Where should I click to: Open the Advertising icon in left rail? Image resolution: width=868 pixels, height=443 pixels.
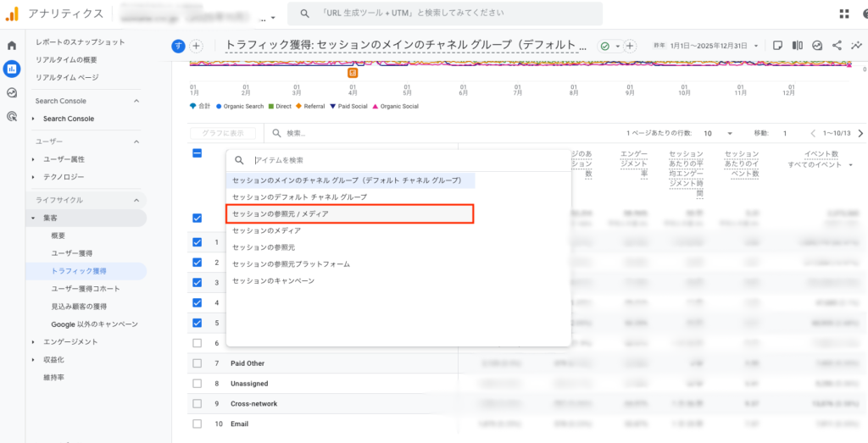[12, 116]
